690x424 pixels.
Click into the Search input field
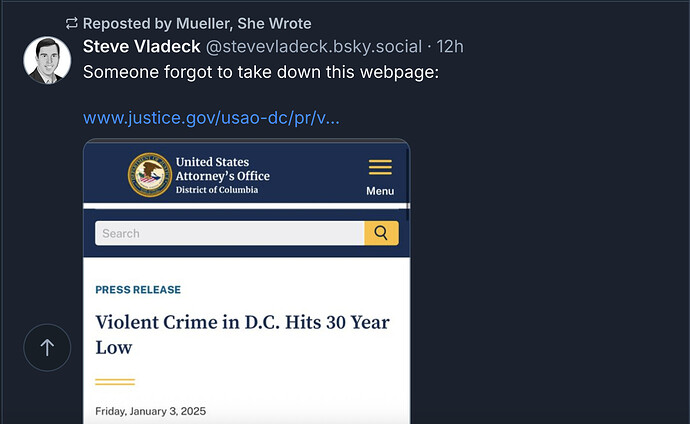point(230,233)
